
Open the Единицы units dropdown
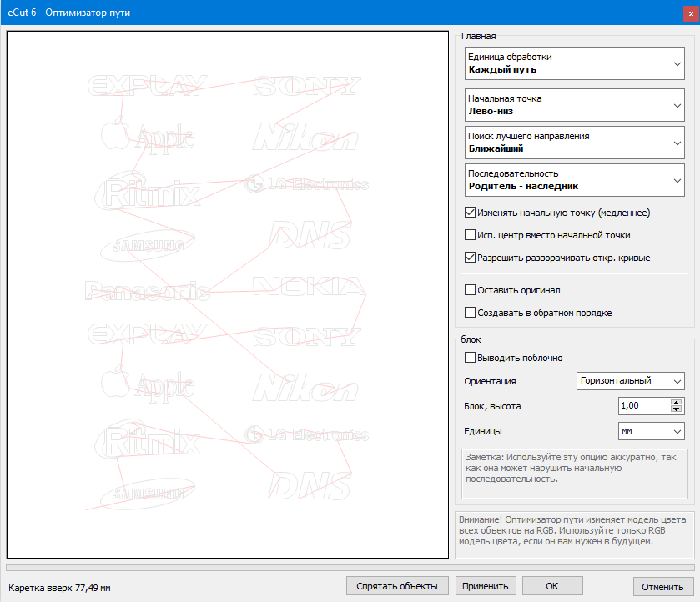point(652,431)
